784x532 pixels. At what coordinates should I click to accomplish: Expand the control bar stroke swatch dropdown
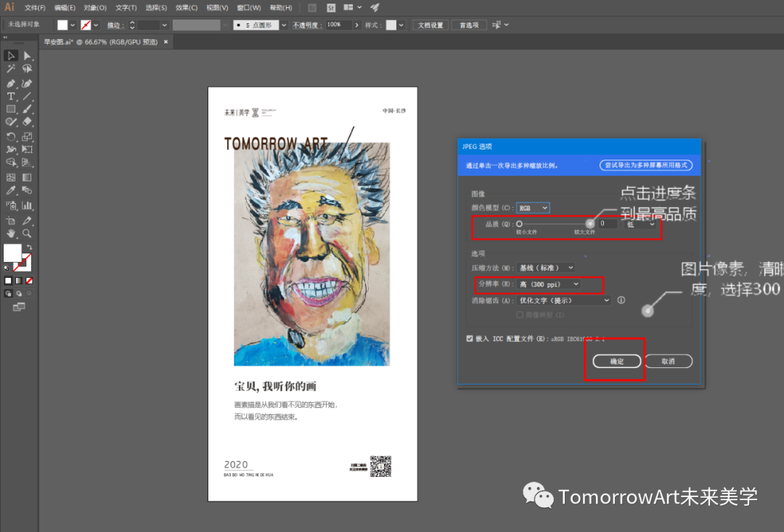click(x=96, y=25)
